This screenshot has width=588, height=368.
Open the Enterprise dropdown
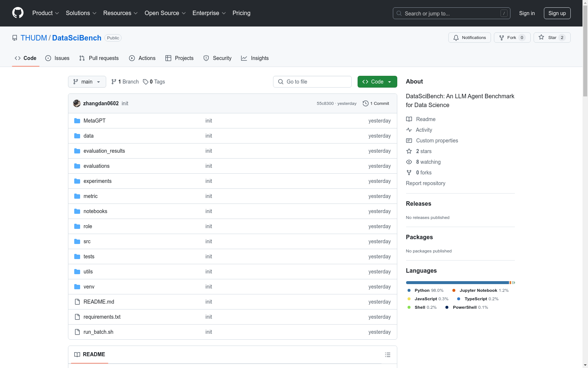tap(209, 13)
